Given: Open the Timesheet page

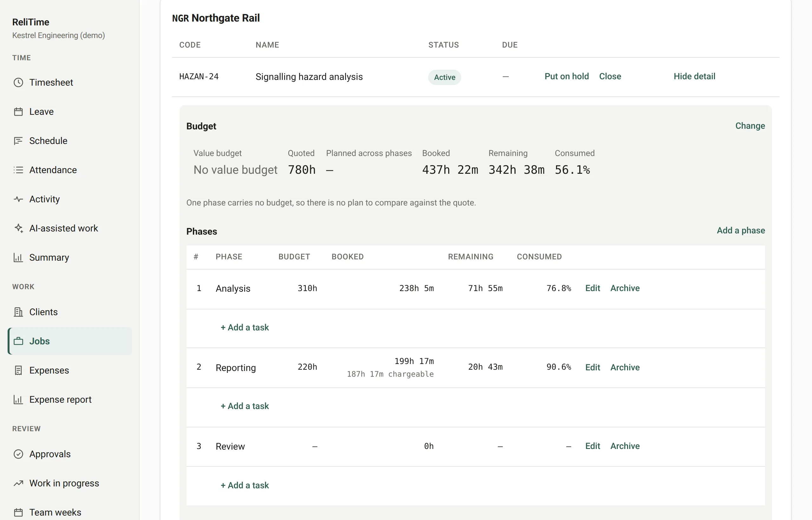Looking at the screenshot, I should (x=69, y=82).
